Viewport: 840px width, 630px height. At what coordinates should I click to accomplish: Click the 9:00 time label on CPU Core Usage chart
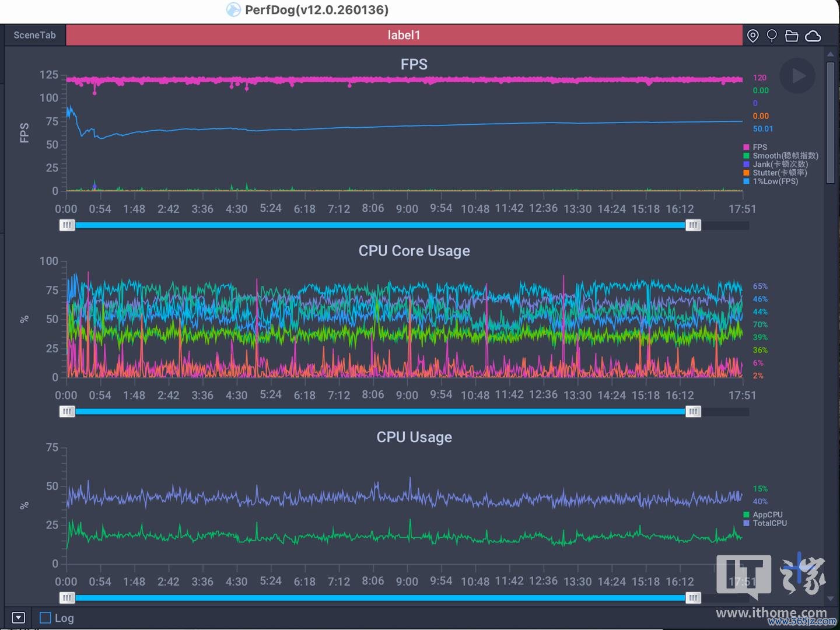[407, 395]
